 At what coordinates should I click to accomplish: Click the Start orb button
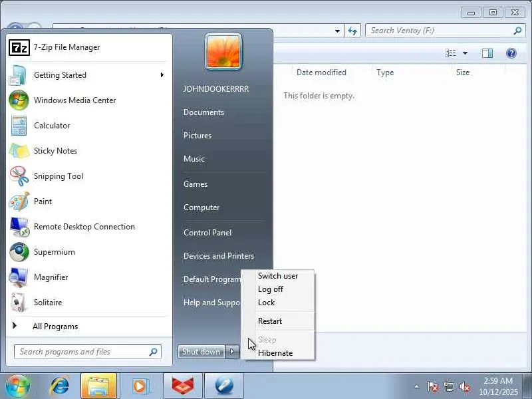click(x=18, y=386)
